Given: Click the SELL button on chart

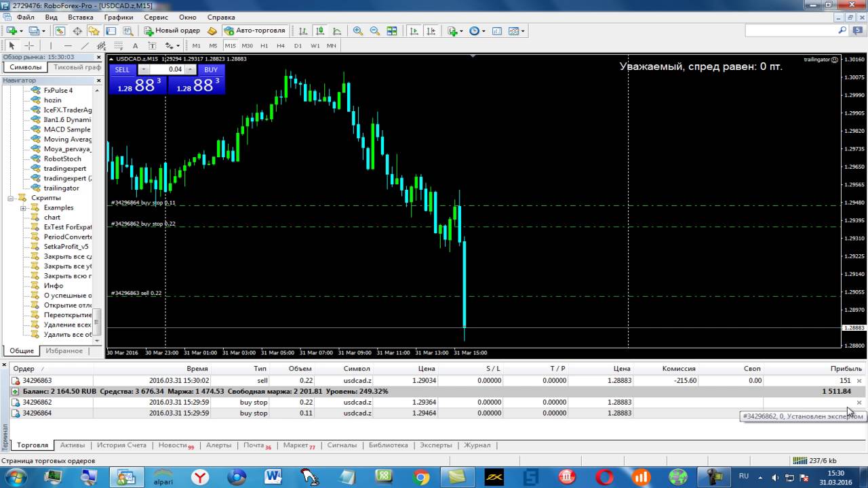Looking at the screenshot, I should (123, 70).
